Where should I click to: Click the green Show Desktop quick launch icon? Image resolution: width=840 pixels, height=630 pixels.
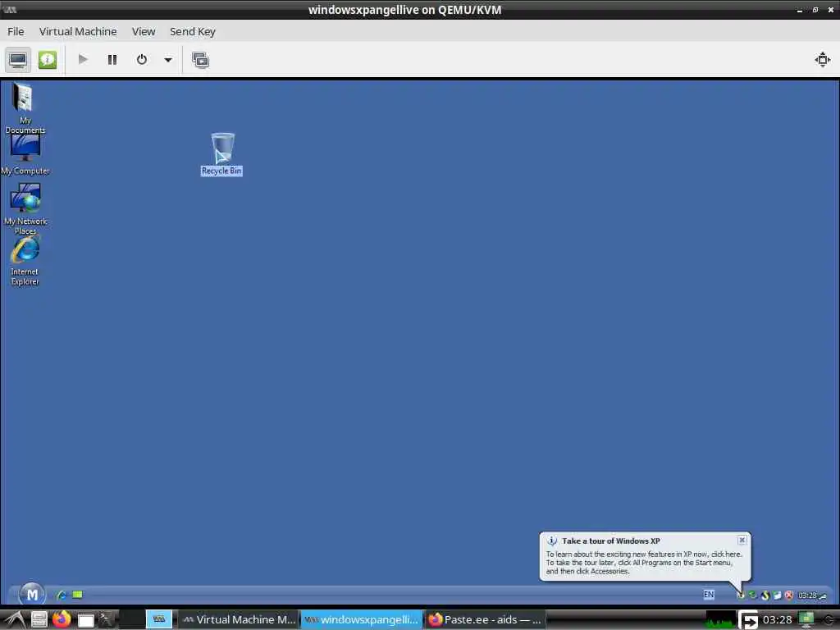pyautogui.click(x=77, y=595)
